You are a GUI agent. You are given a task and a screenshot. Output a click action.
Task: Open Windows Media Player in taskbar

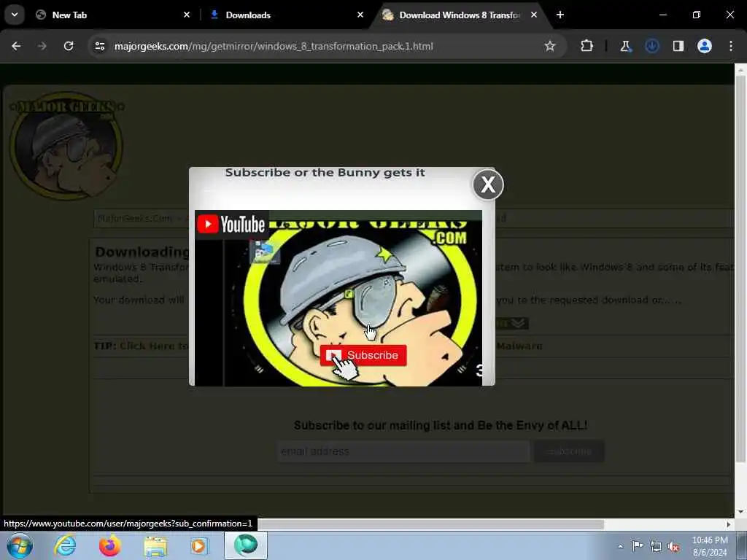(200, 545)
